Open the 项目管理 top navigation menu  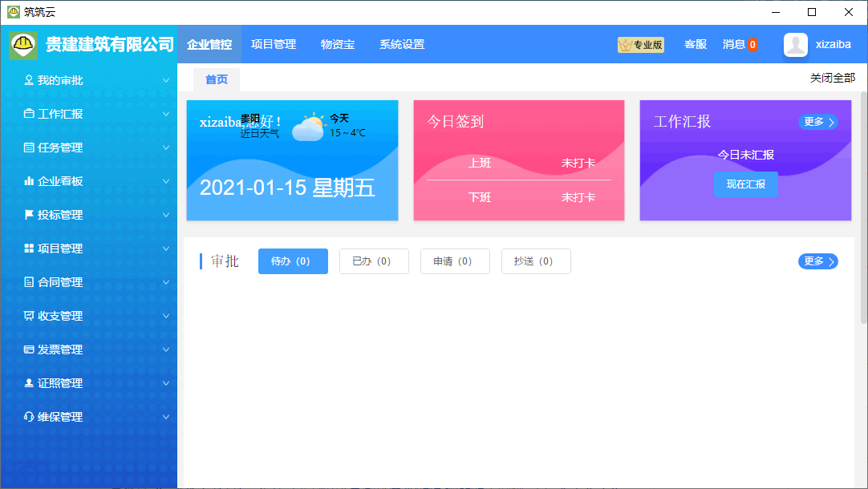[274, 44]
